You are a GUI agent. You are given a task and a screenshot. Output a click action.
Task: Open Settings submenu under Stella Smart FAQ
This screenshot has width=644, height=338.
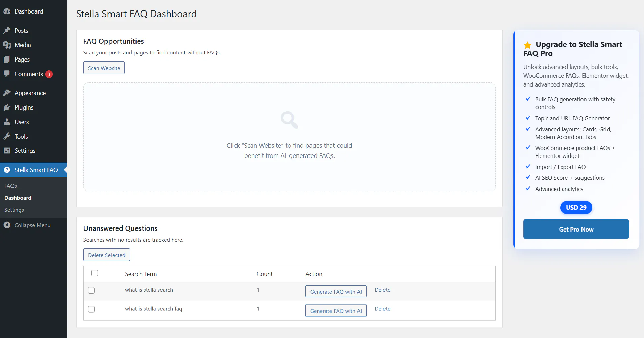click(14, 210)
